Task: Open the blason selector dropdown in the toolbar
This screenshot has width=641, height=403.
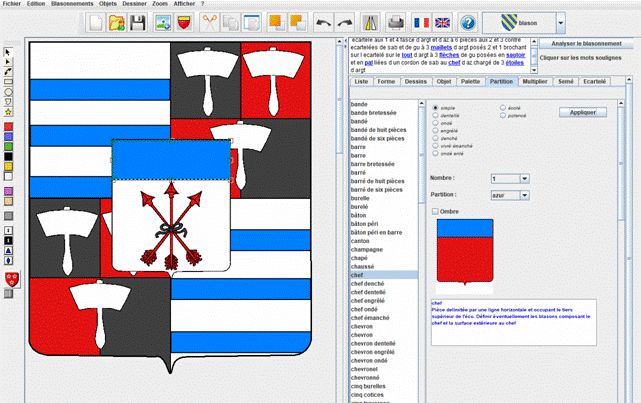Action: click(x=560, y=22)
